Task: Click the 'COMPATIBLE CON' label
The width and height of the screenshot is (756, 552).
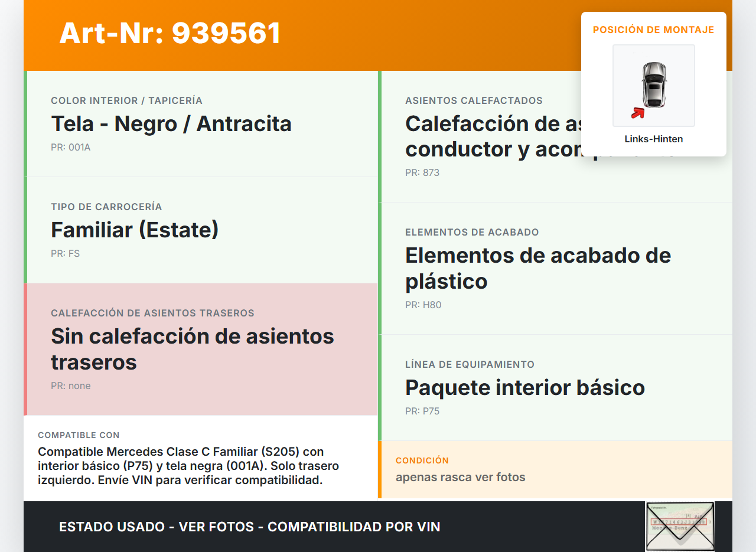Action: coord(79,435)
